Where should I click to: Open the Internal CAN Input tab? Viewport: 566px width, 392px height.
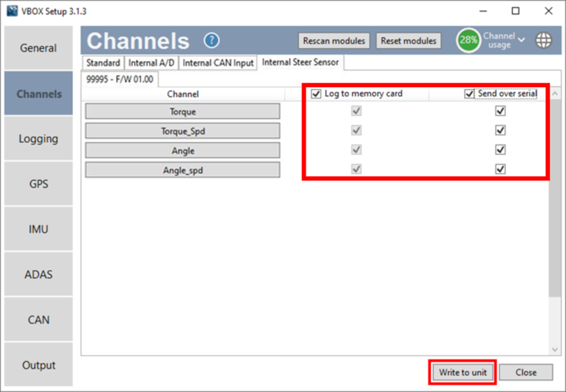coord(218,63)
